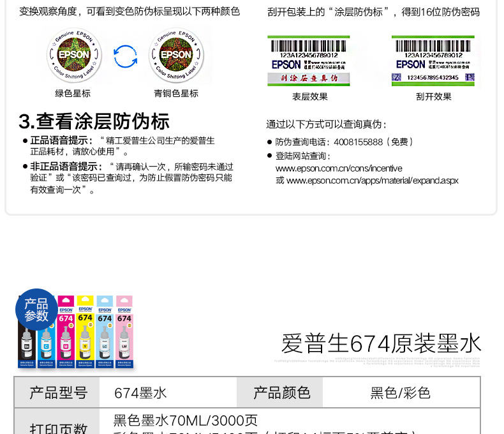Click the 产品型号 table header cell
The width and height of the screenshot is (504, 434).
[57, 393]
